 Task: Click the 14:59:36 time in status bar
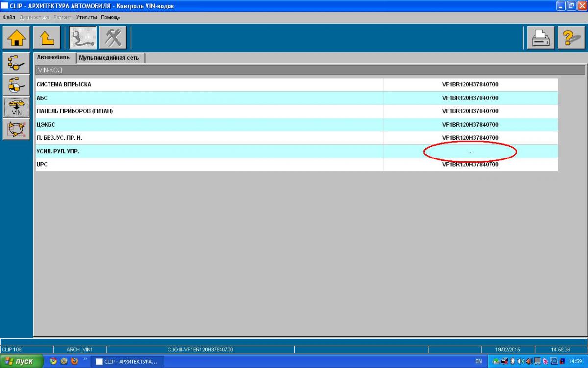560,350
